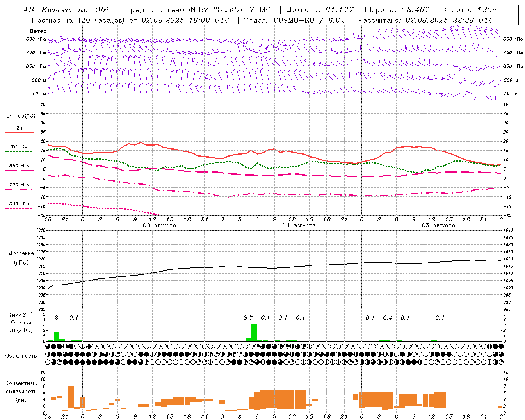Click the Td 2м dew point legend entry
This screenshot has height=420, width=525.
(19, 147)
